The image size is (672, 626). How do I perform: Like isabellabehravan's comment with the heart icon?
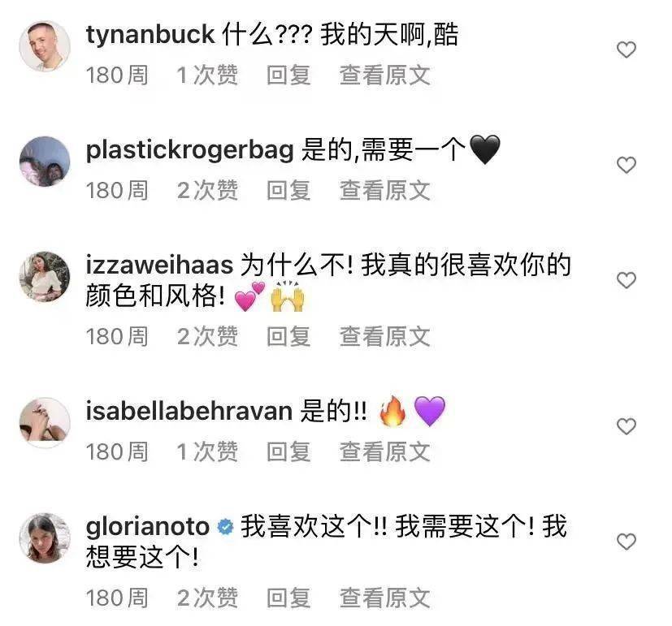click(x=626, y=426)
